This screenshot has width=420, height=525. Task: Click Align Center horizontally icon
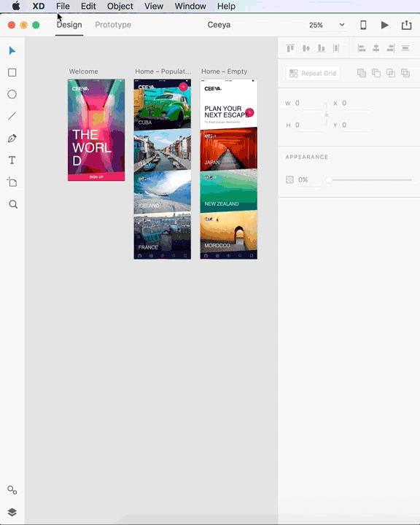(376, 49)
